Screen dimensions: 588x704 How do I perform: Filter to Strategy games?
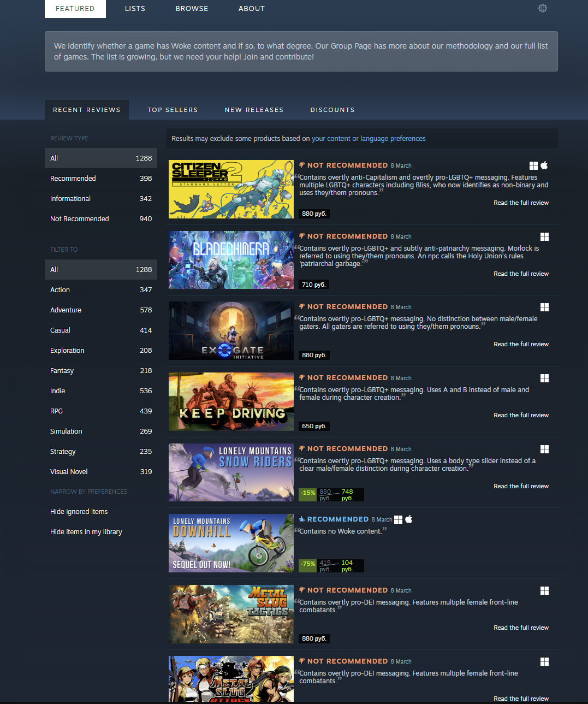[x=101, y=451]
